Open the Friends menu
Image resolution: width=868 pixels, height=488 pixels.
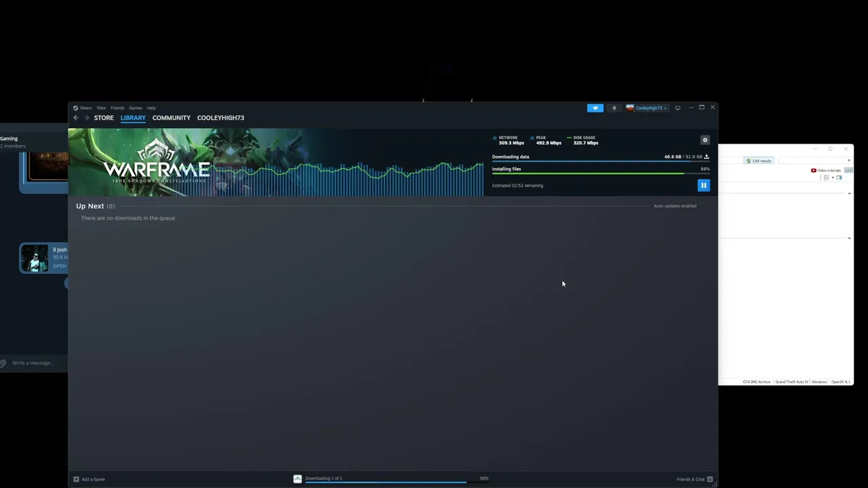click(117, 108)
